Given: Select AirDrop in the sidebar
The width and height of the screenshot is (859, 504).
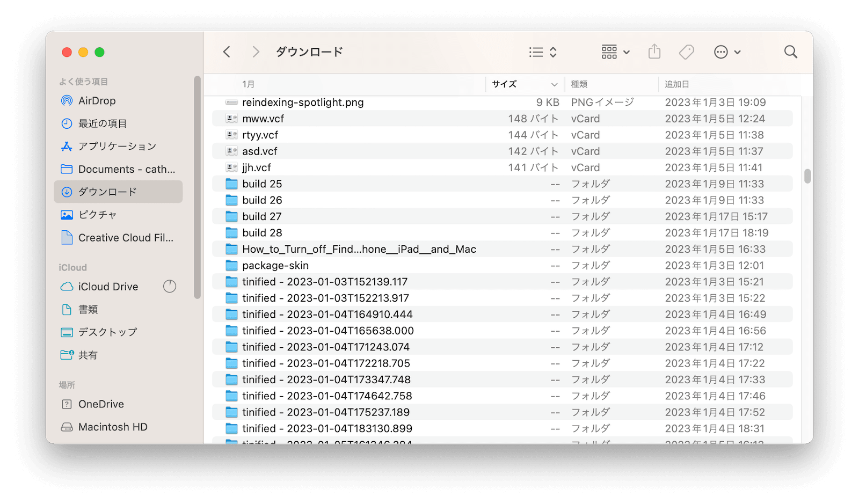Looking at the screenshot, I should pos(118,101).
